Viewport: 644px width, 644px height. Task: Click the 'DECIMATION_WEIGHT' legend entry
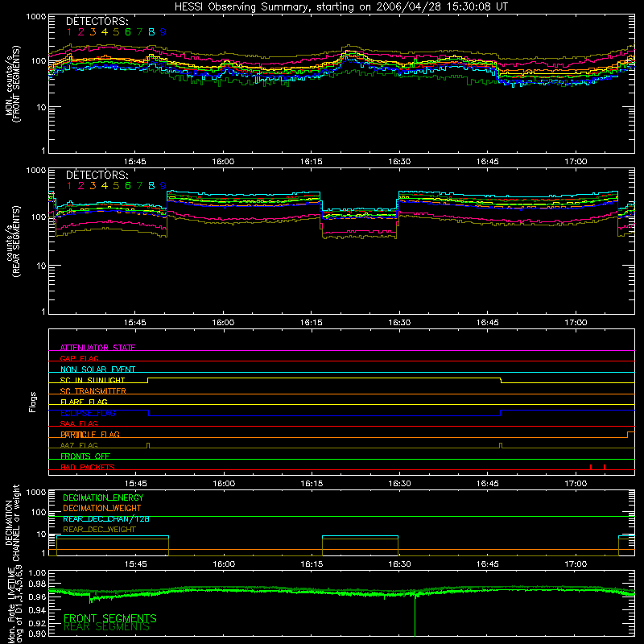tap(102, 509)
